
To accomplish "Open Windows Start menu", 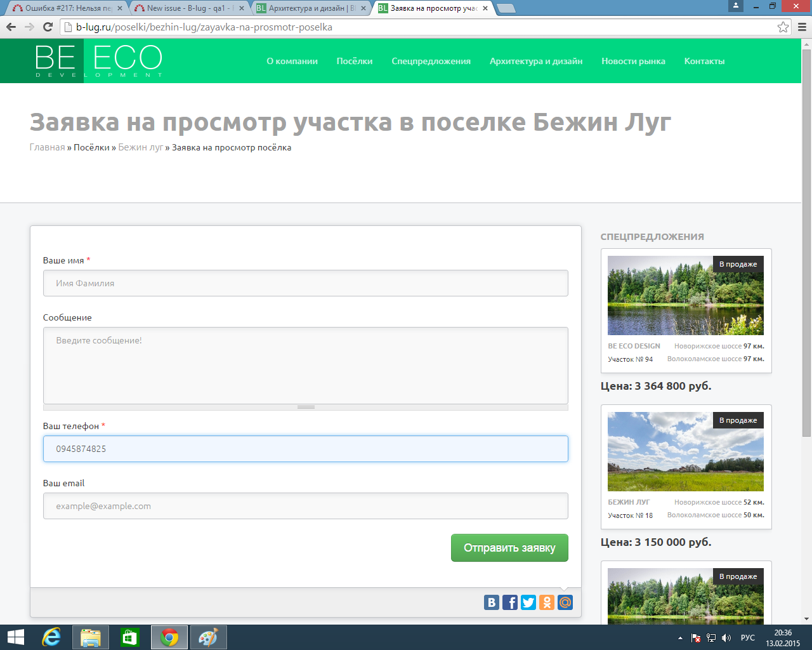I will tap(15, 637).
